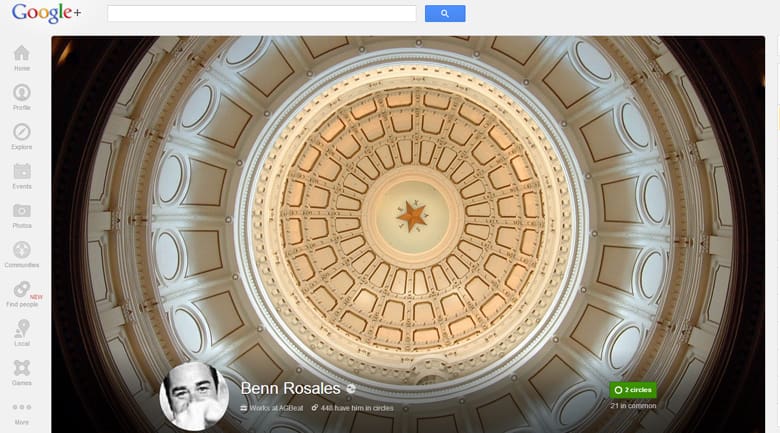Open the green 2 circles dropdown

(x=632, y=390)
